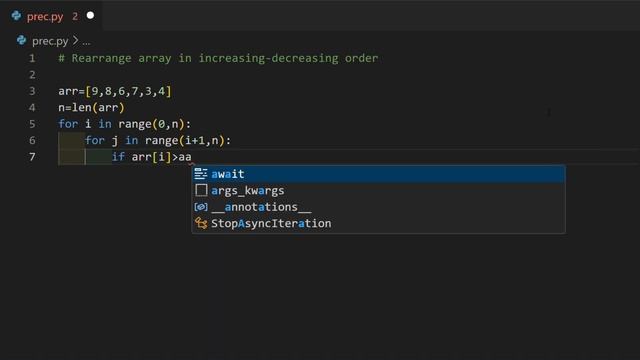Click the 'for j in range(i+1,n):' line

coord(158,140)
